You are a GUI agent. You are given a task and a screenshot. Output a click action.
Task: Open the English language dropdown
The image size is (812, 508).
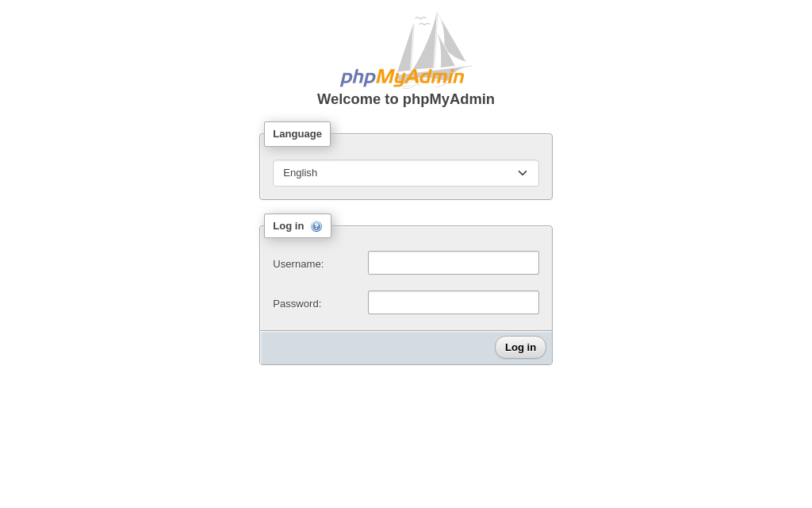[405, 173]
